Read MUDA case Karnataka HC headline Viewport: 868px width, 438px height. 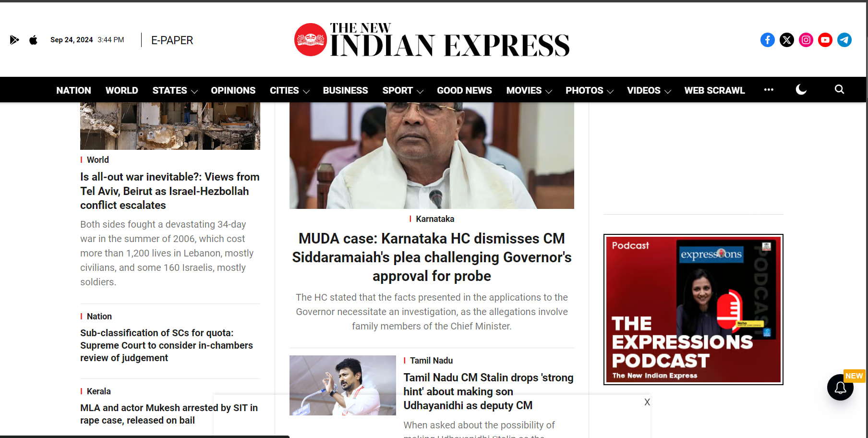pos(432,257)
